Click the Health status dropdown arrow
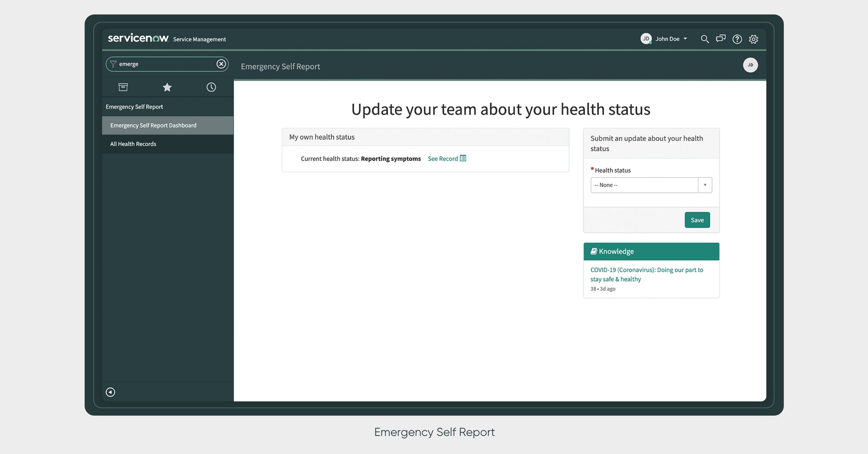 (705, 185)
